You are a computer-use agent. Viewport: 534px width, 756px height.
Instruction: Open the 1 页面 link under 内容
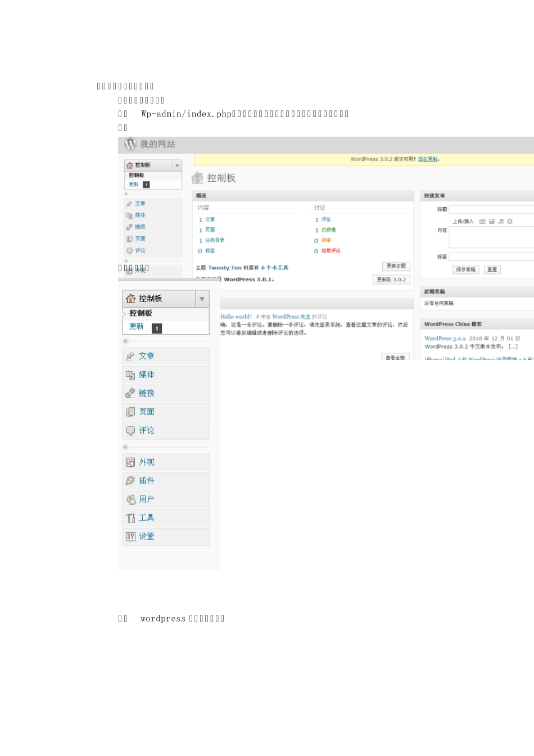point(207,230)
